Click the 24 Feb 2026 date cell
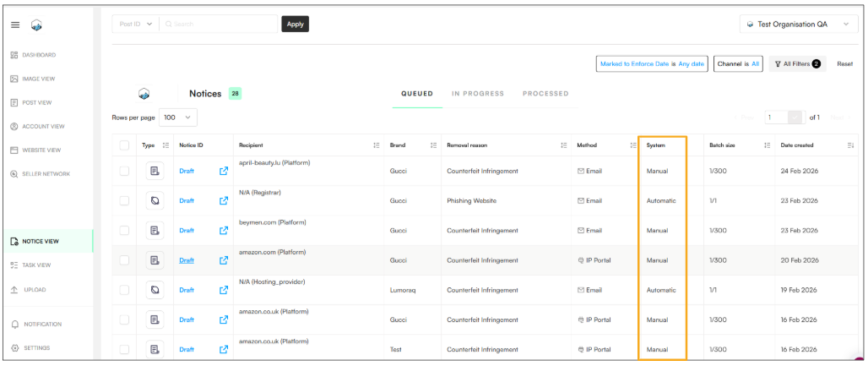Viewport: 868px width, 366px height. point(800,171)
